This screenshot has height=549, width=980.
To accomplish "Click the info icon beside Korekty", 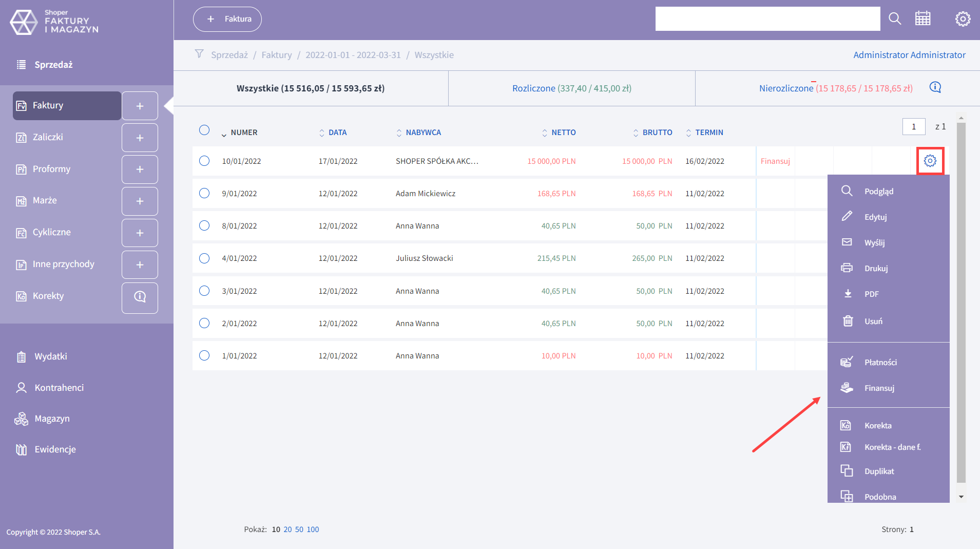I will coord(140,297).
